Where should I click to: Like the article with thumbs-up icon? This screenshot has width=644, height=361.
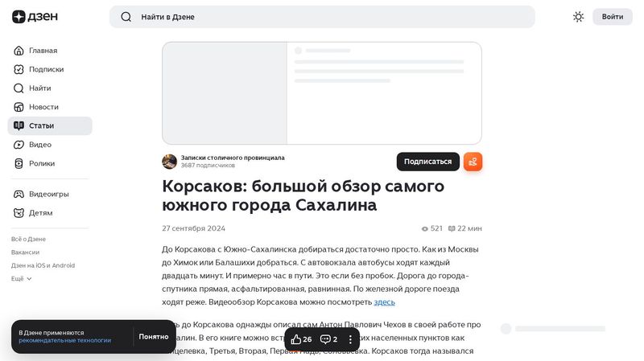coord(301,339)
